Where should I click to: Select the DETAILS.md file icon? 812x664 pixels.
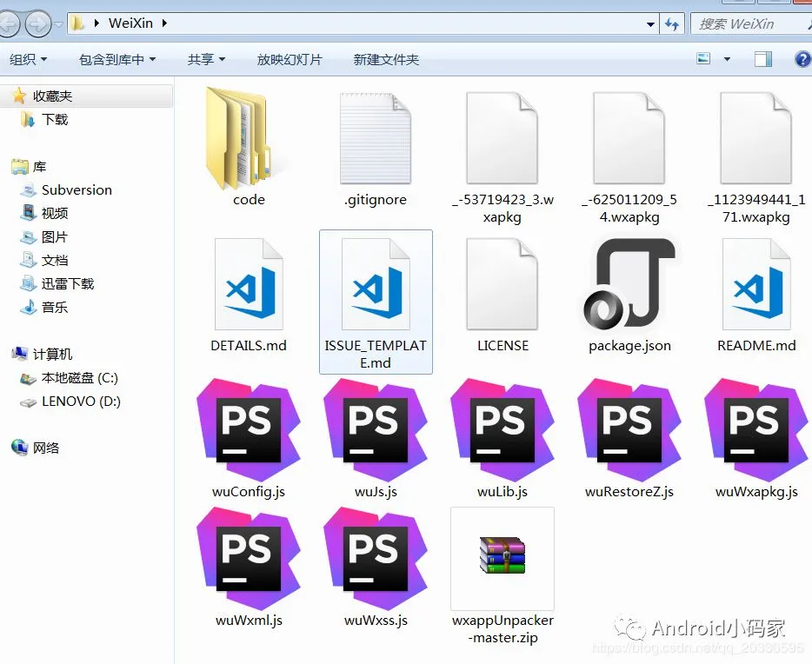click(250, 284)
